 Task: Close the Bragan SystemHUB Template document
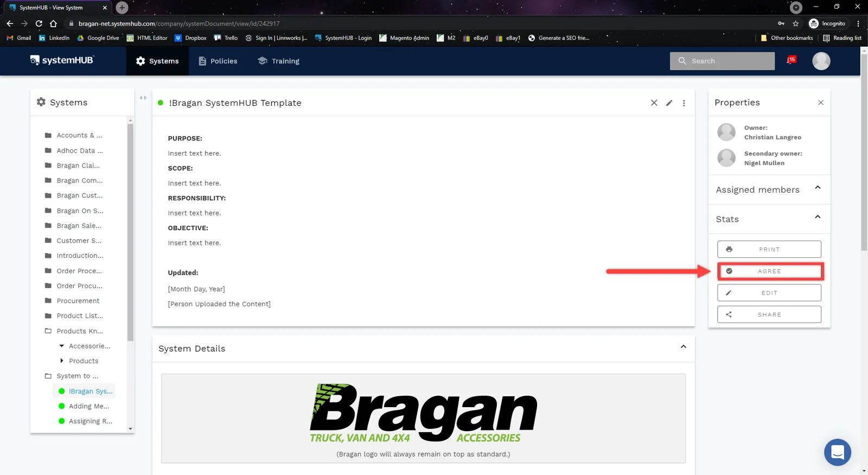tap(654, 103)
